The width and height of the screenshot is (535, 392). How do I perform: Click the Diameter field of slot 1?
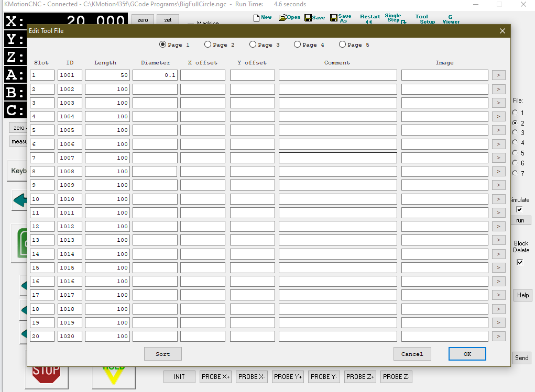pos(155,75)
